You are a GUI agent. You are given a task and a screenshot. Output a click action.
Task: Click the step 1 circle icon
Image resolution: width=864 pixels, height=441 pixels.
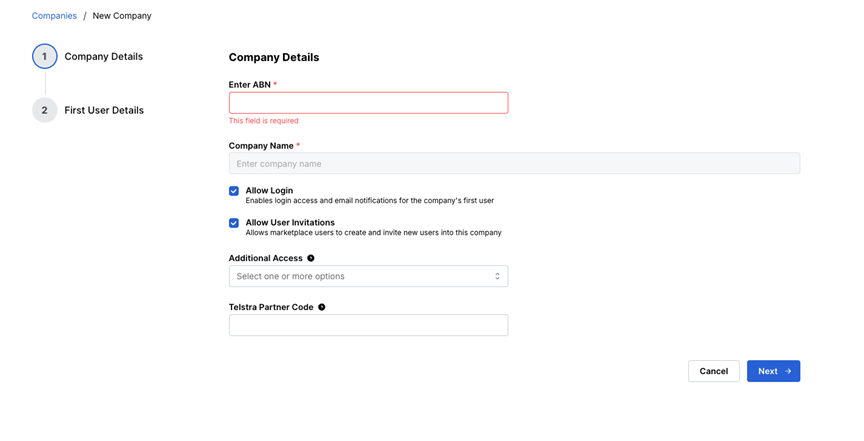click(45, 56)
